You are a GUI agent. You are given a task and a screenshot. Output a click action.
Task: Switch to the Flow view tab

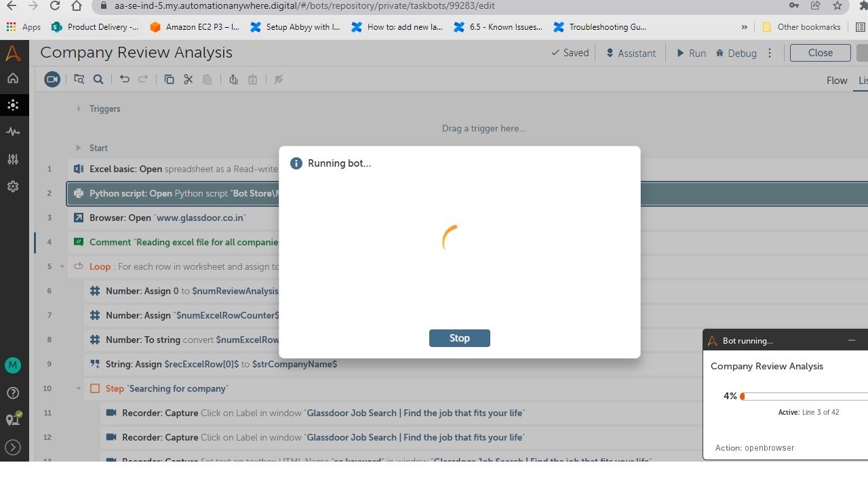click(x=837, y=80)
